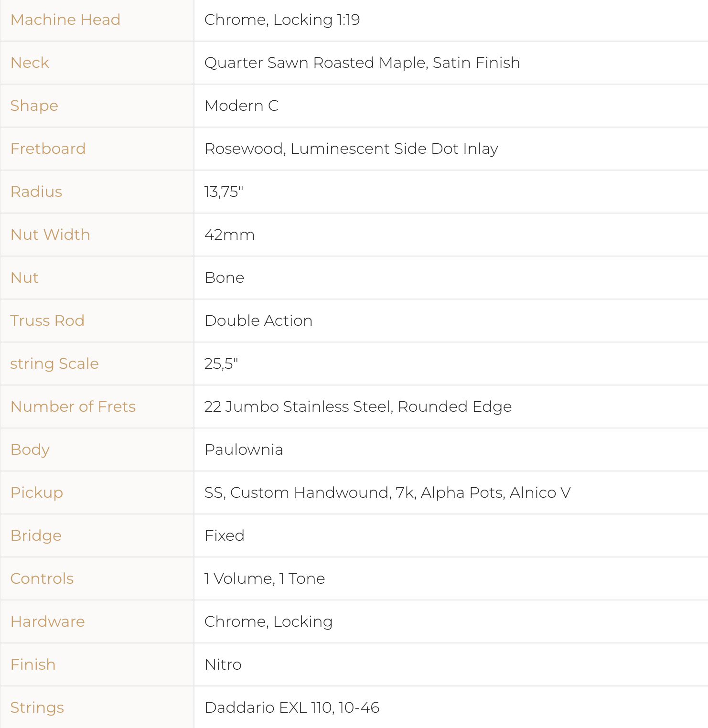Viewport: 708px width, 728px height.
Task: Select the Number of Frets label
Action: coord(73,407)
